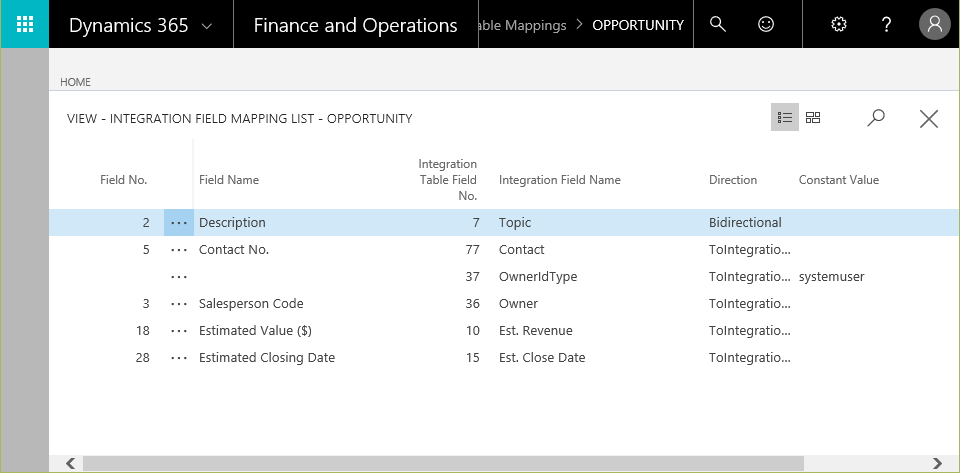The width and height of the screenshot is (960, 473).
Task: Select the HOME ribbon tab
Action: tap(75, 82)
